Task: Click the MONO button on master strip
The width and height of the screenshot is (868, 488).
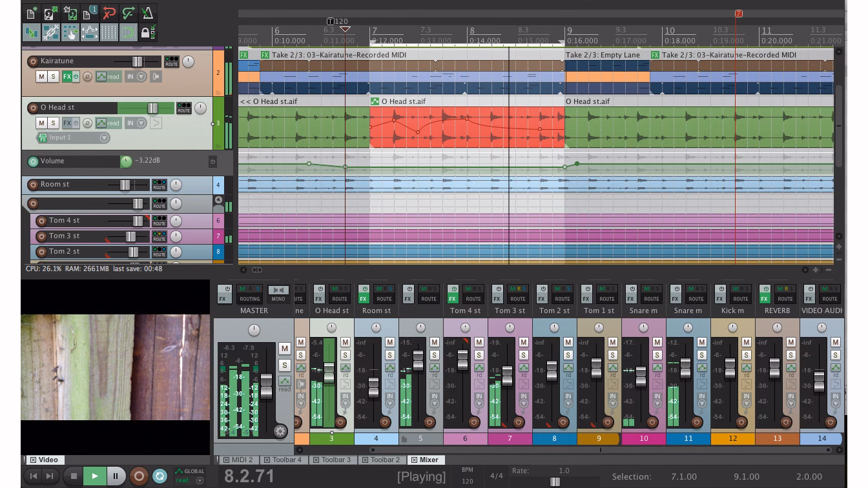Action: coord(278,294)
